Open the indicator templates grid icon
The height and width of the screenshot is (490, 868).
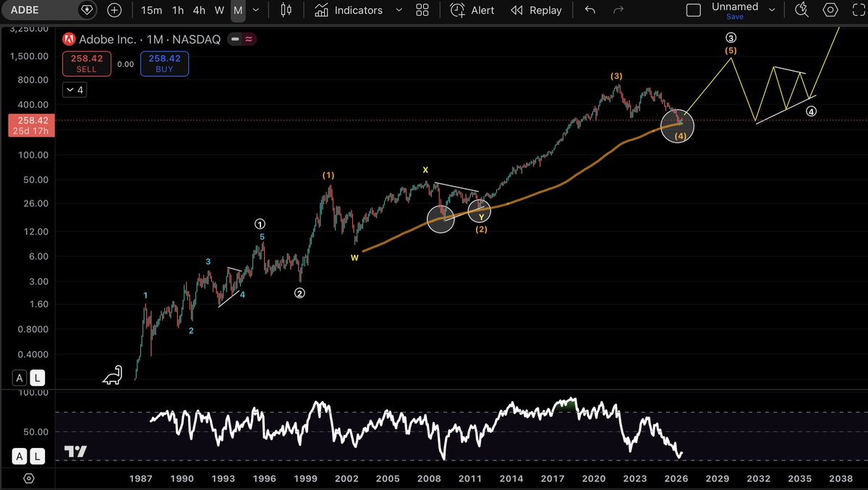pos(422,10)
